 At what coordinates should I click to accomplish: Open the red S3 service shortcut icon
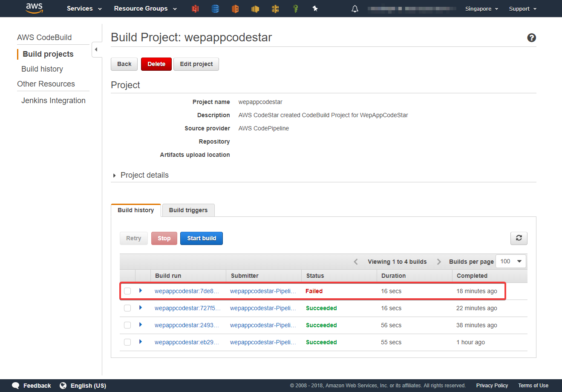(195, 9)
